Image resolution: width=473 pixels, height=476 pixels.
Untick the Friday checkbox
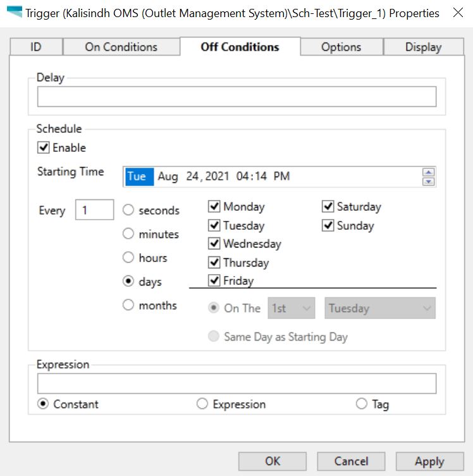tap(214, 281)
